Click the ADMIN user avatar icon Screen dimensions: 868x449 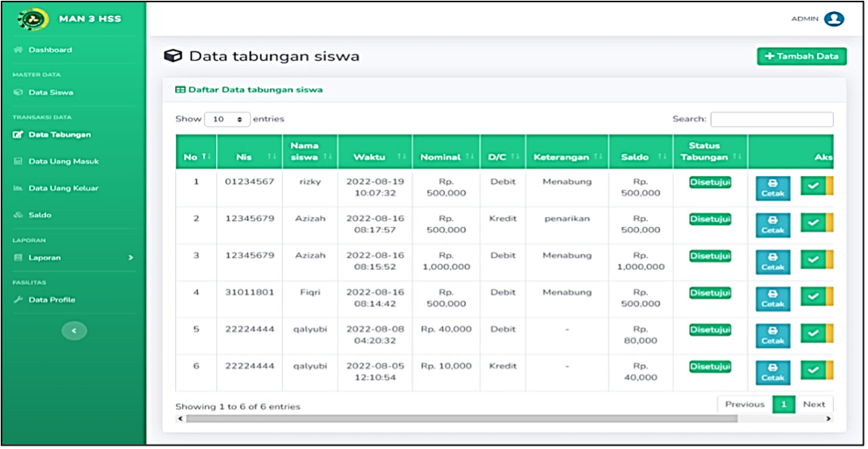(x=834, y=19)
